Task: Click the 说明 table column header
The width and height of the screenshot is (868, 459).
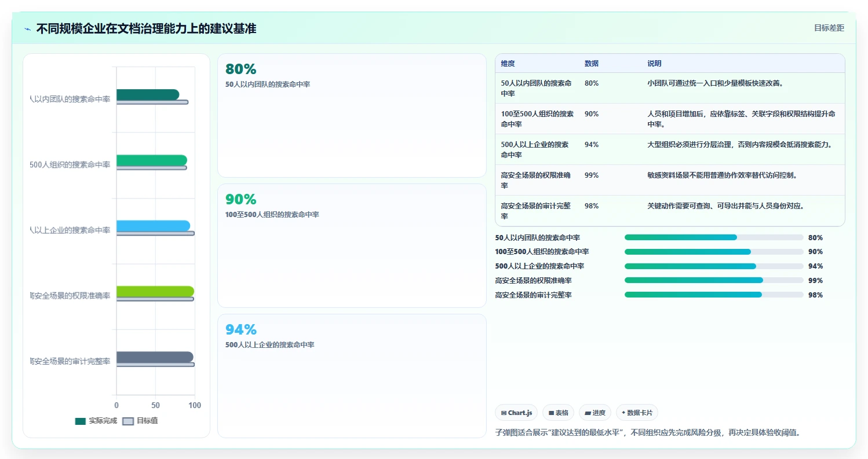Action: [x=654, y=63]
